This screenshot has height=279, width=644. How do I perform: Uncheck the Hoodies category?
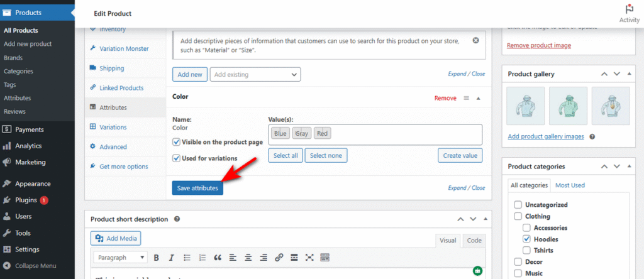coord(526,239)
